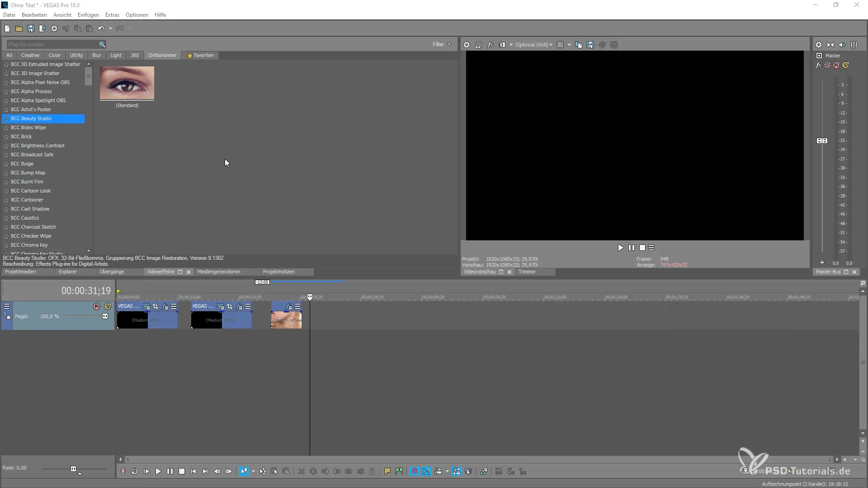Open the undo history dropdown arrow
Viewport: 868px width, 488px height.
tap(110, 28)
